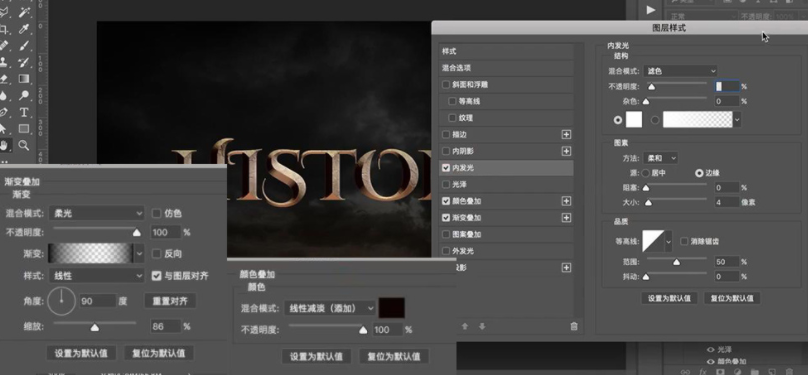808x375 pixels.
Task: Select the Pen tool
Action: click(x=4, y=112)
